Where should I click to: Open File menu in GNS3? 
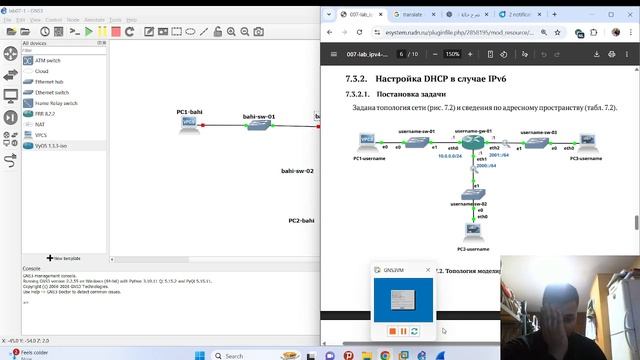pos(8,20)
